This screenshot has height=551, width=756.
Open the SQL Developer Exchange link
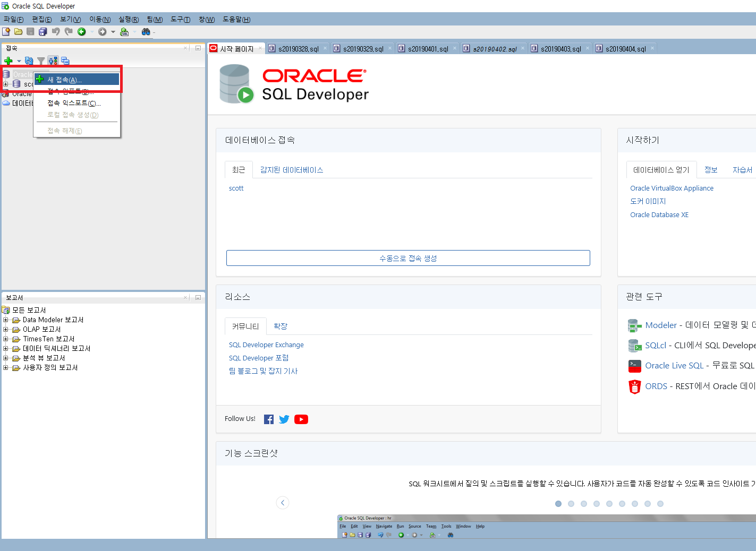266,345
